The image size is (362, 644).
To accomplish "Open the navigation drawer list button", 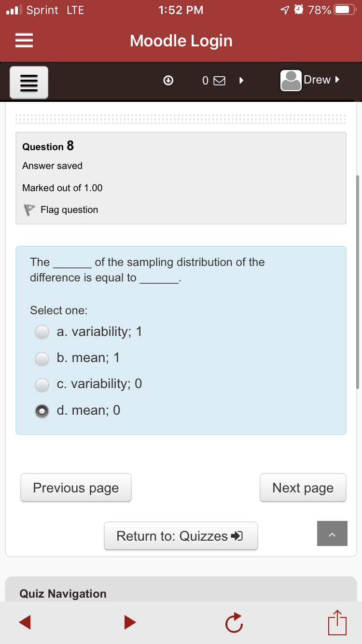I will 29,83.
